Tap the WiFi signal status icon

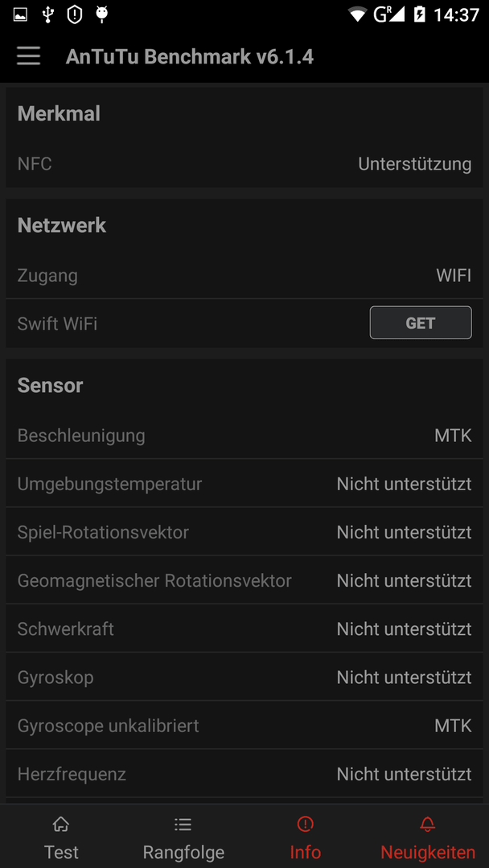click(358, 15)
